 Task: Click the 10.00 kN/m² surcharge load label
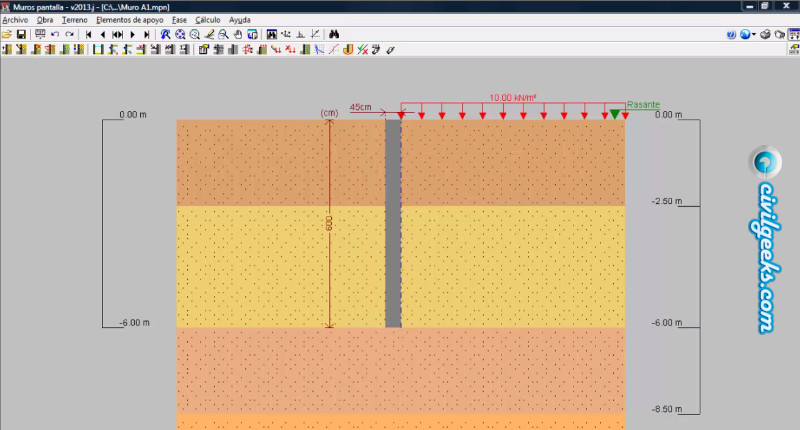click(513, 97)
